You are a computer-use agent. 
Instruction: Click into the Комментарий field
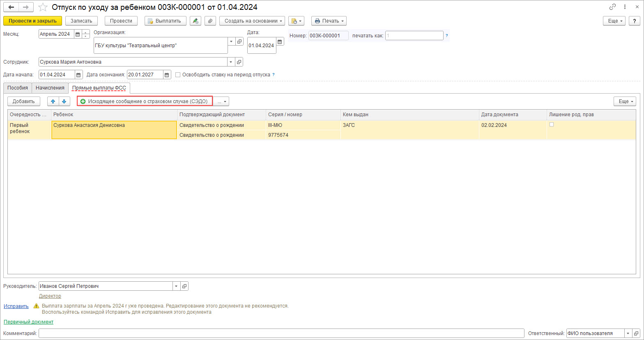pyautogui.click(x=281, y=333)
